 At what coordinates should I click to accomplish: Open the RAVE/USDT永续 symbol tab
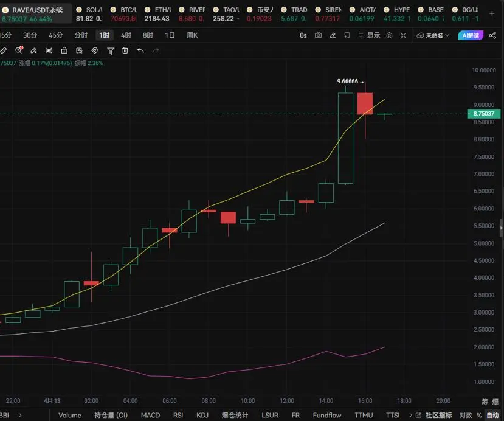[x=35, y=14]
